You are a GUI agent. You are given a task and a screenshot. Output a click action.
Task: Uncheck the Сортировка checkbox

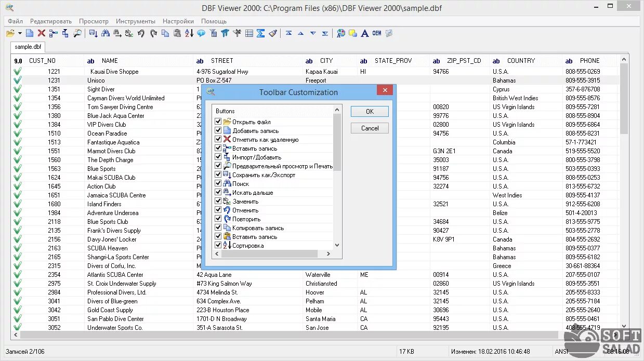tap(218, 246)
